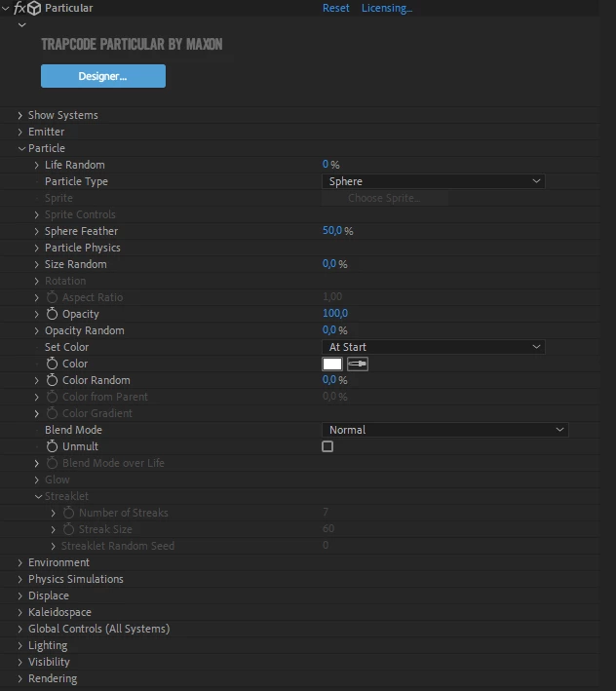Toggle the Color stopwatch
The width and height of the screenshot is (616, 691).
click(x=52, y=364)
